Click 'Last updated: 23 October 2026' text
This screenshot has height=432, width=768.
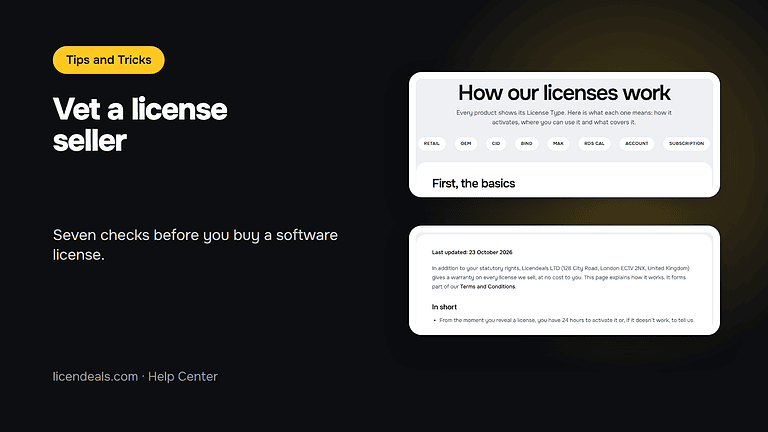click(472, 252)
